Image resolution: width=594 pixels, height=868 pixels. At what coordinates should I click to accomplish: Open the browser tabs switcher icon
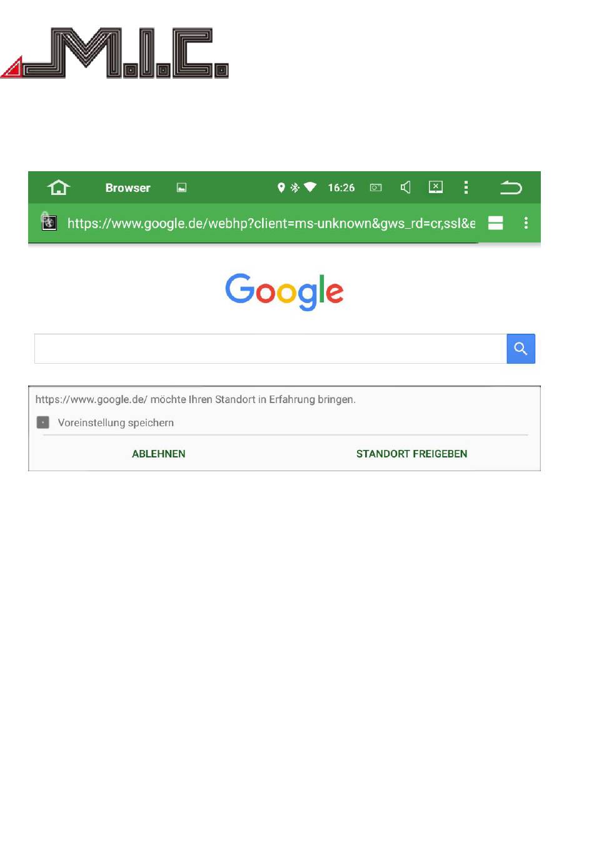(496, 223)
